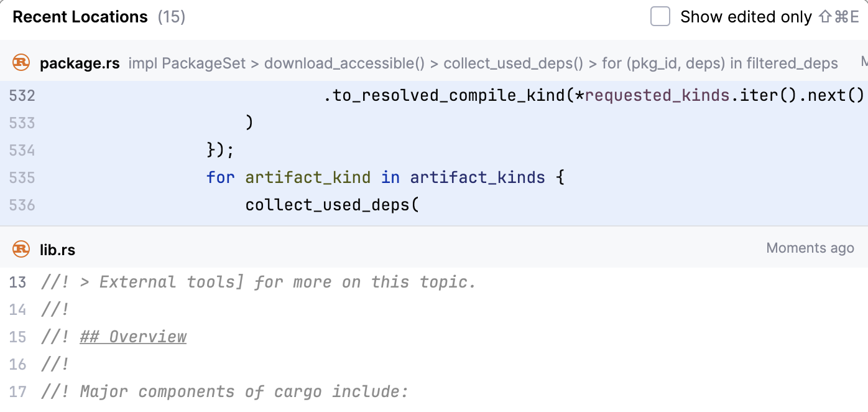Open the package.rs recent location
Screen dimensions: 868x412
coord(80,63)
